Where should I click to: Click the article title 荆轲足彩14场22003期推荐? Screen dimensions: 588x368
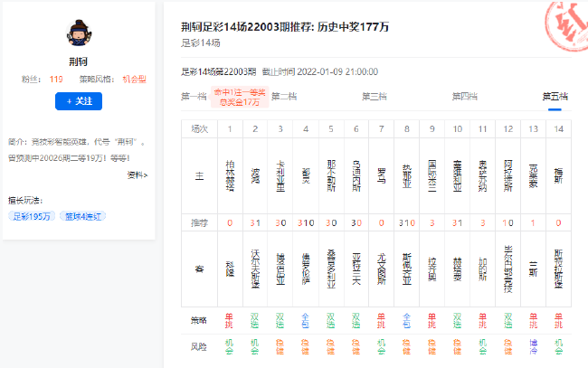pyautogui.click(x=285, y=27)
